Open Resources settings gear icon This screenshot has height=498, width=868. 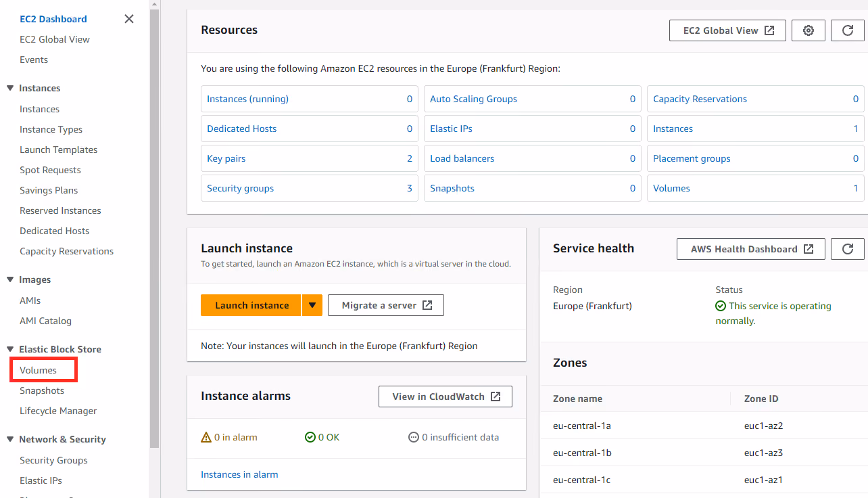point(809,30)
